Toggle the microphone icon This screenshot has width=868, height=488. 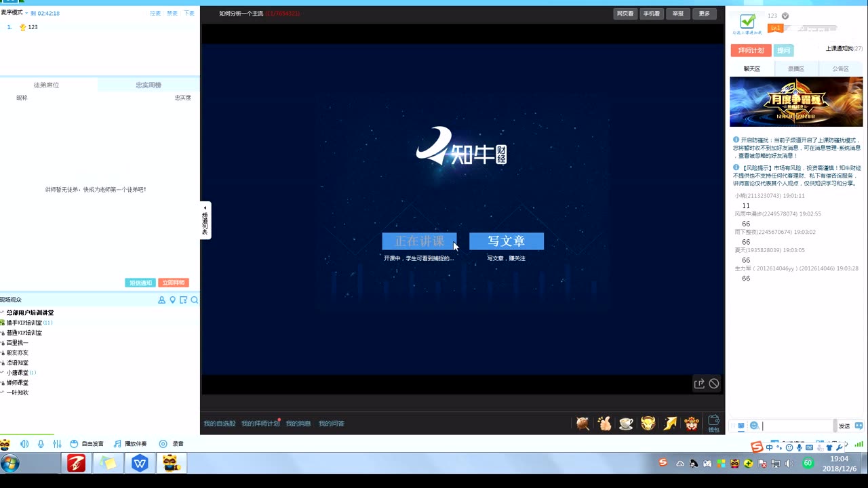41,444
